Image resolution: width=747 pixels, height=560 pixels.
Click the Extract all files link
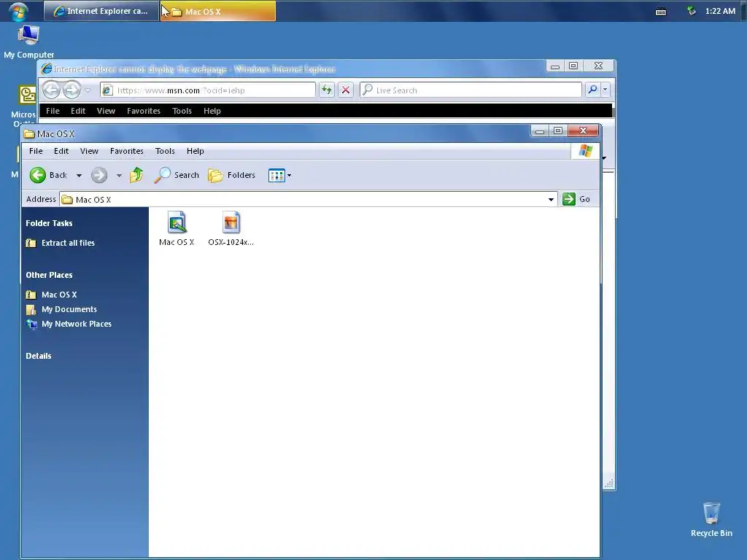68,243
